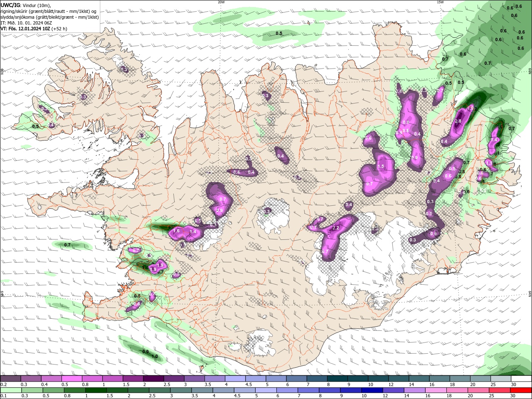The width and height of the screenshot is (532, 399).
Task: Pick the bright pink 0.5 snow scale swatch
Action: click(x=71, y=379)
